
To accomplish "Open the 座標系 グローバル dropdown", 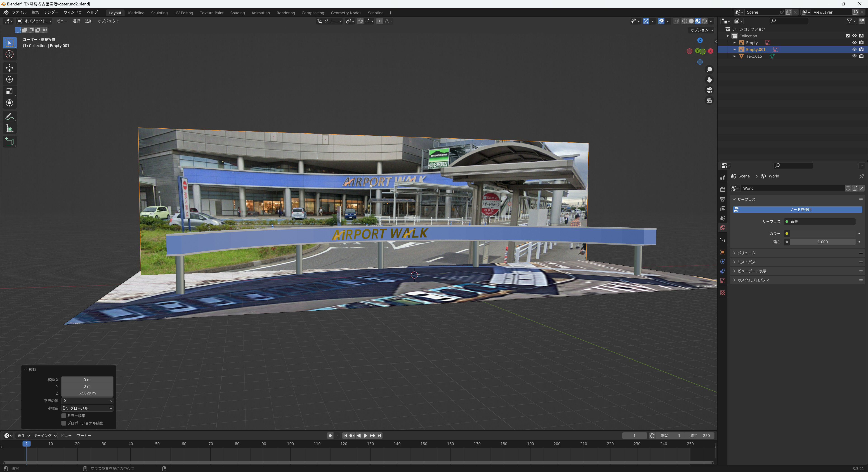I will 87,408.
